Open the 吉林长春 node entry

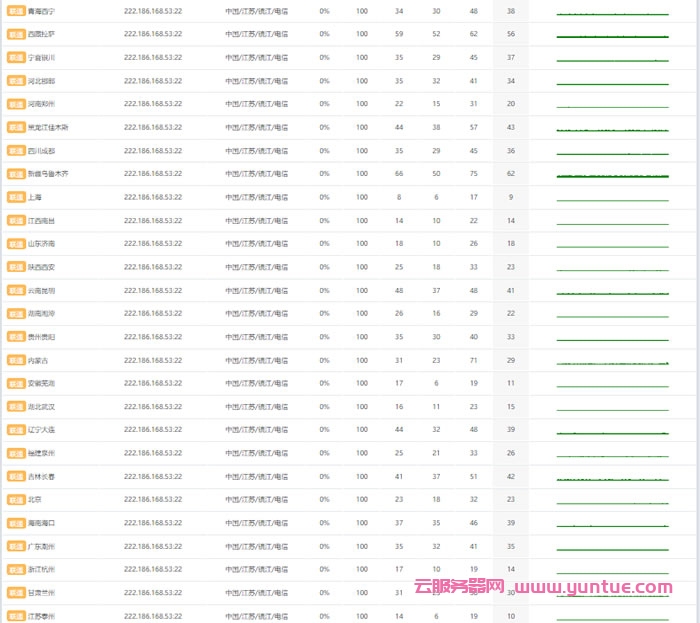click(42, 476)
